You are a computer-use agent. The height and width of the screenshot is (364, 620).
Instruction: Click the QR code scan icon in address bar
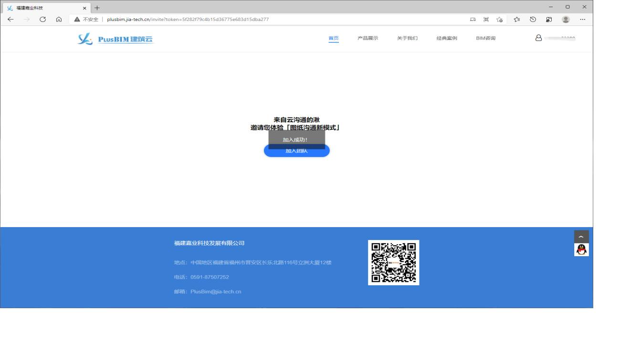pos(486,20)
